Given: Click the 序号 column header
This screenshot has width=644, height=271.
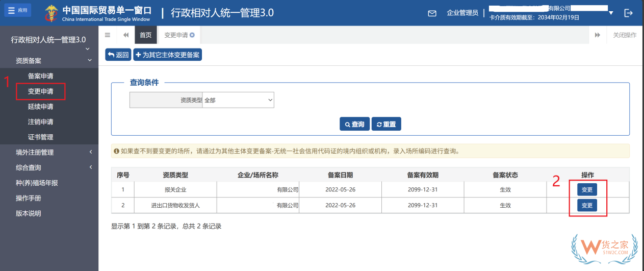Looking at the screenshot, I should click(123, 175).
